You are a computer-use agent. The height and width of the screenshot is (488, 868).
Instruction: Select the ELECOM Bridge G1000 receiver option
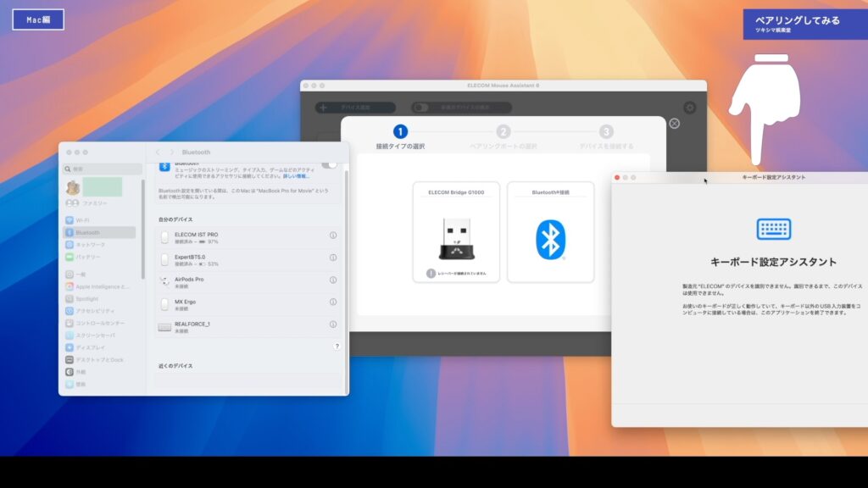tap(456, 232)
